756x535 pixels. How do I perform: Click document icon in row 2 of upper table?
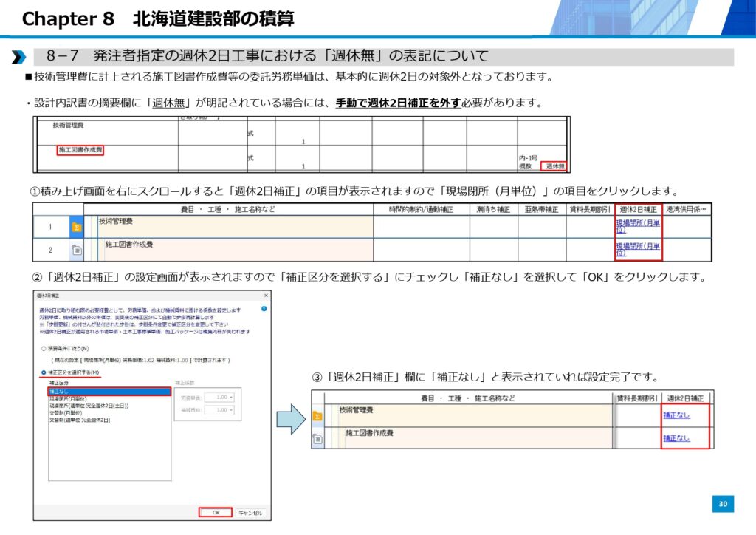pyautogui.click(x=76, y=250)
